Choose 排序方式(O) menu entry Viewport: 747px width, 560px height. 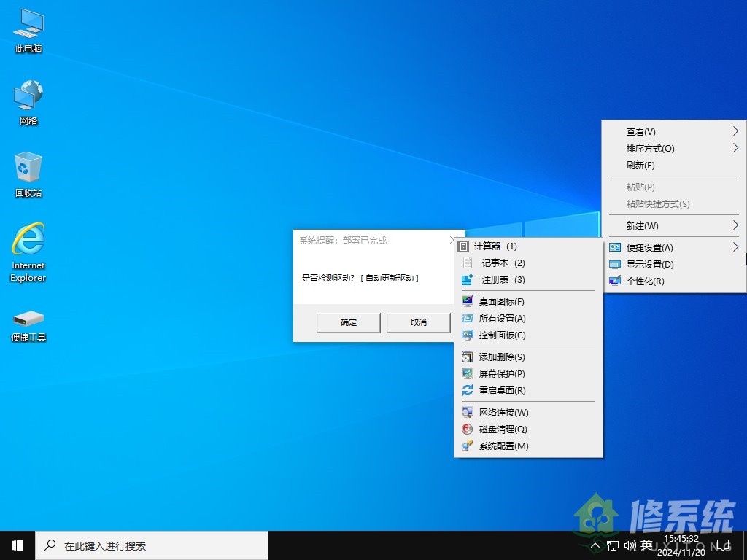click(673, 149)
